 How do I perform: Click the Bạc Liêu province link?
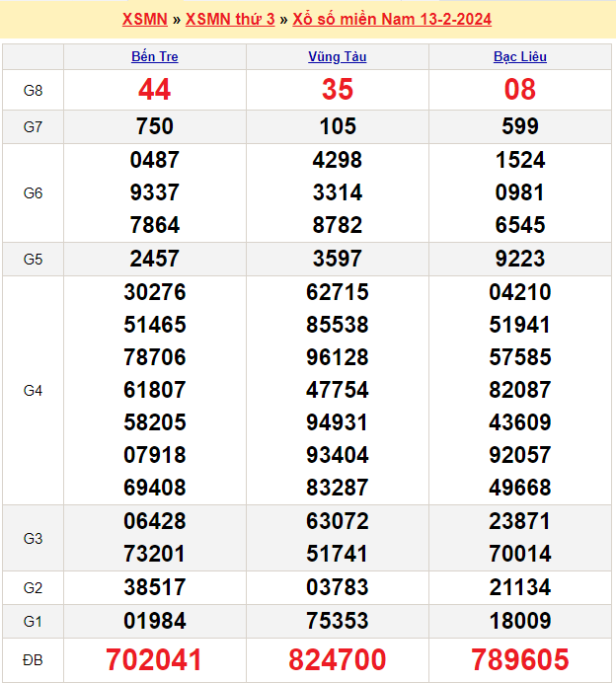click(520, 56)
